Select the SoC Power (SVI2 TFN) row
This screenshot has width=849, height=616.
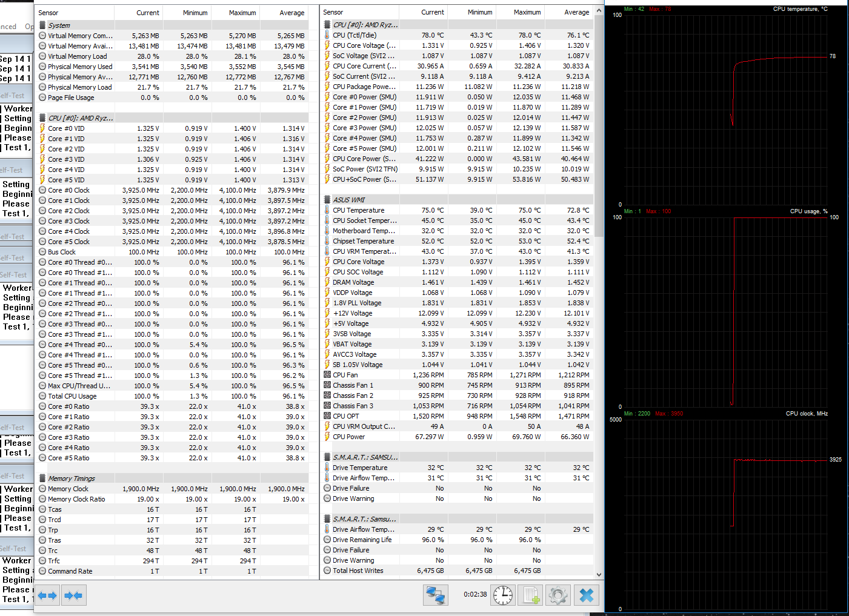(x=456, y=169)
